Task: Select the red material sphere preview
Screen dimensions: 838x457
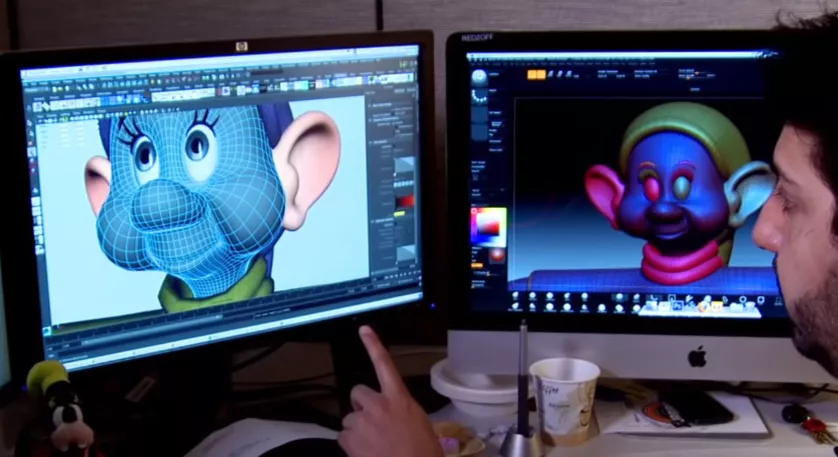Action: [x=497, y=255]
